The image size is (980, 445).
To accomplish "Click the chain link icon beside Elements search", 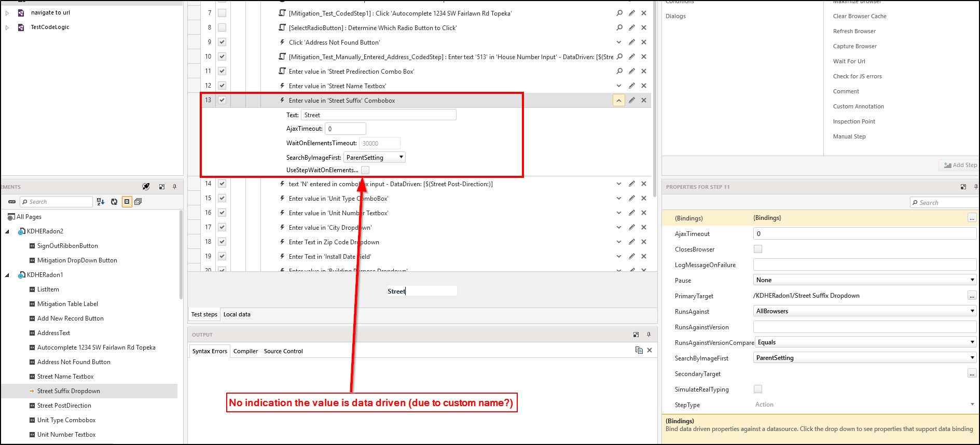I will pos(12,202).
